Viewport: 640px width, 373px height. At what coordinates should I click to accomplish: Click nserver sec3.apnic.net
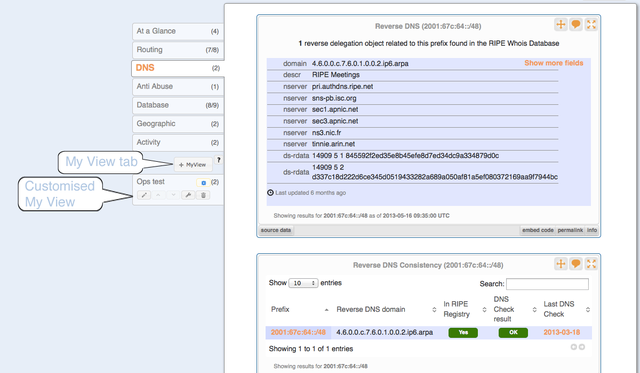tap(335, 121)
